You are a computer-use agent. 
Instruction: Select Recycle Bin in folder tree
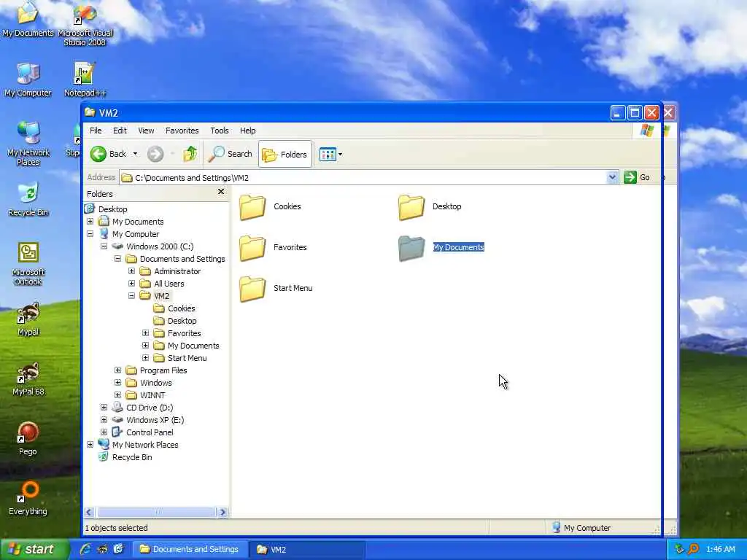132,457
